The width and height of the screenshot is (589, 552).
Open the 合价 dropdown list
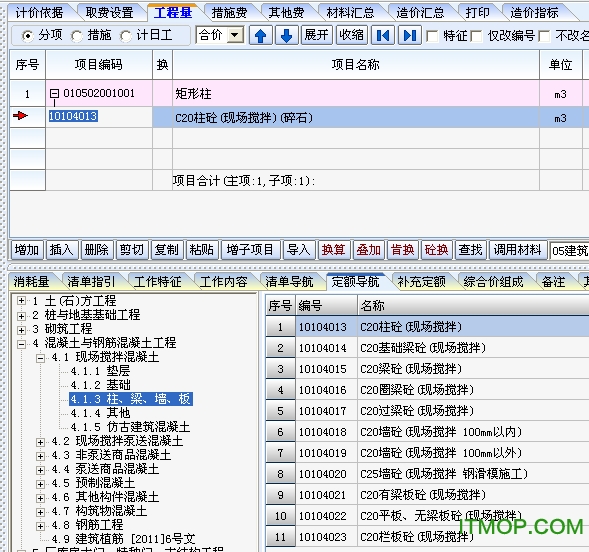235,35
